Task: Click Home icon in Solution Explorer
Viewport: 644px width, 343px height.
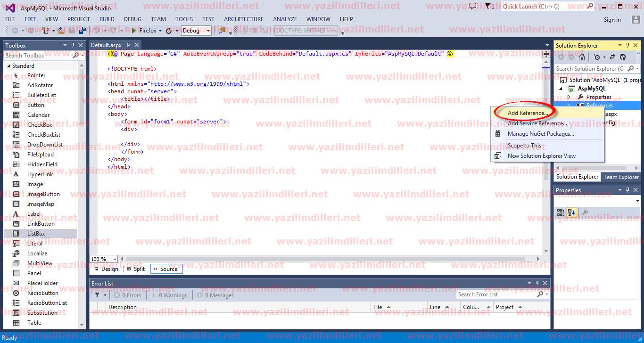Action: pyautogui.click(x=582, y=57)
